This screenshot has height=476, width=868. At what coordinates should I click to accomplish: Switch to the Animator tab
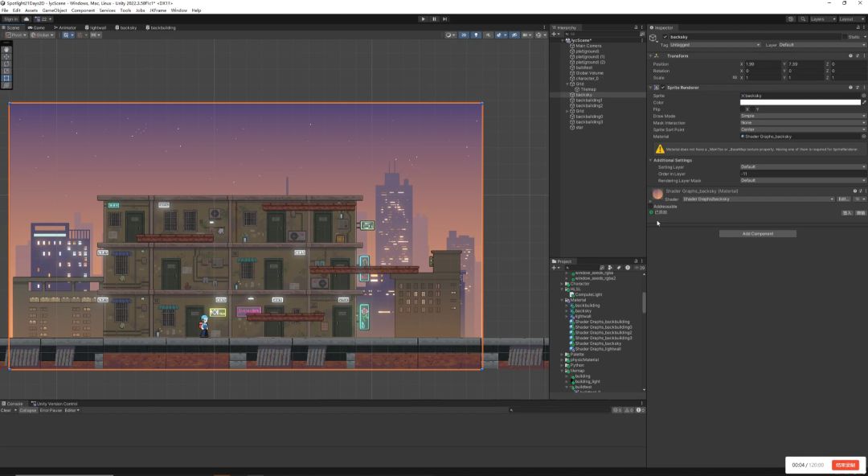(x=66, y=27)
